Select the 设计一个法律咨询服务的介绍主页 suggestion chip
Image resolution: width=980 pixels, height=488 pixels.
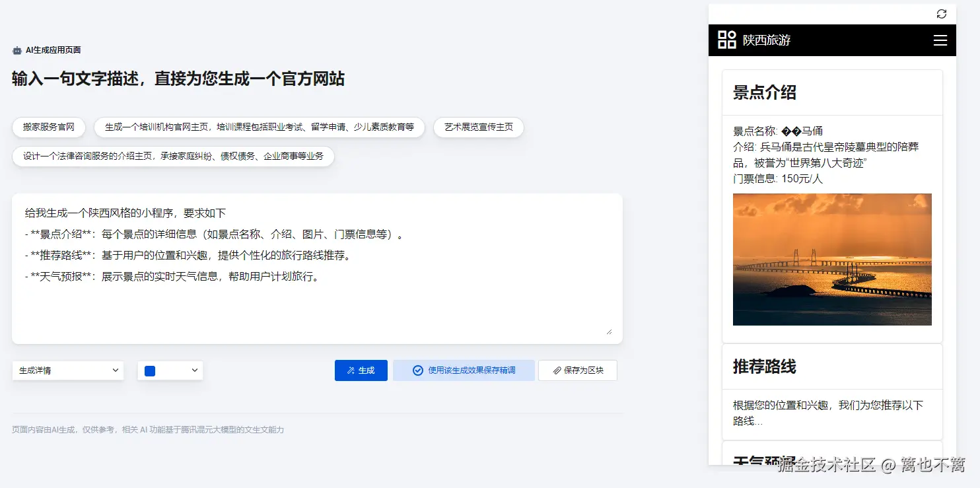[173, 157]
